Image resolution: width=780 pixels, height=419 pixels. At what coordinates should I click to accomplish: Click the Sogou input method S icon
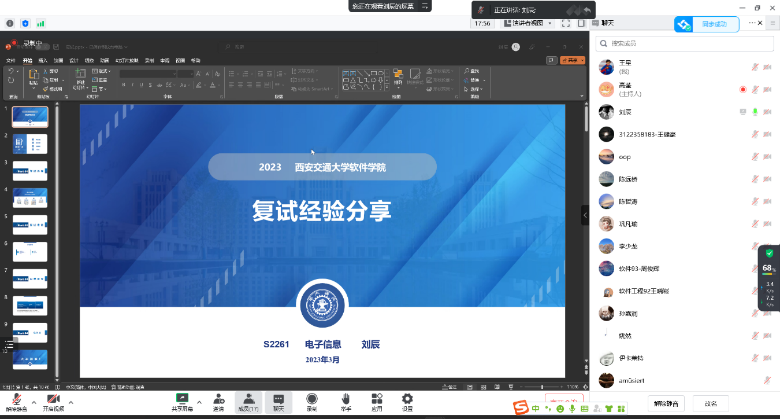520,408
